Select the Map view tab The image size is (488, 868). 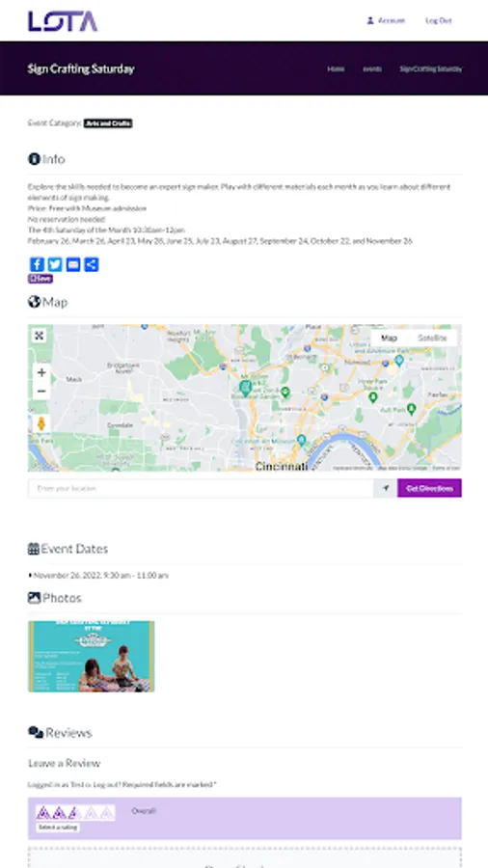click(x=389, y=338)
